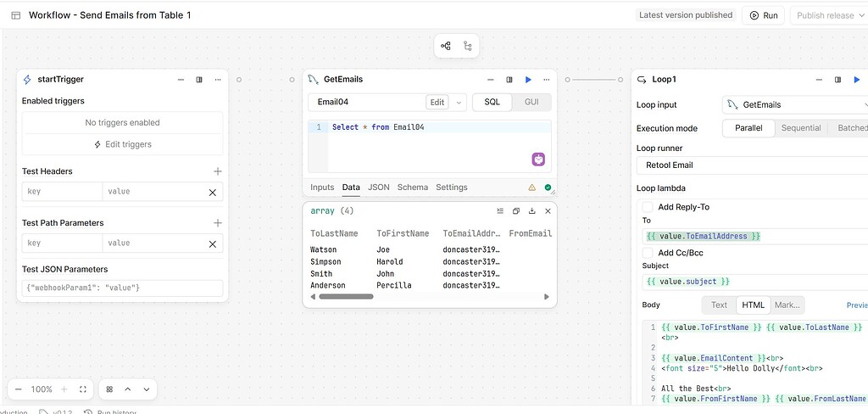868x414 pixels.
Task: Open the Settings tab in GetEmails
Action: coord(452,187)
